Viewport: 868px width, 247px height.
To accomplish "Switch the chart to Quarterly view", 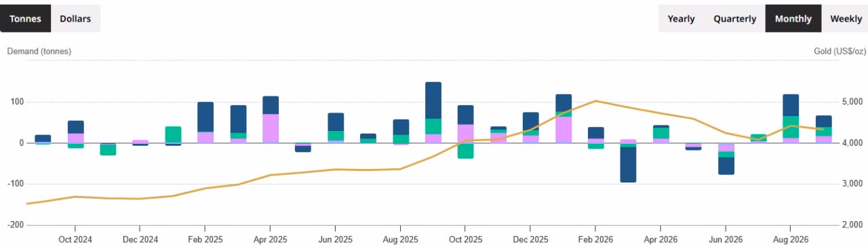I will pyautogui.click(x=734, y=18).
